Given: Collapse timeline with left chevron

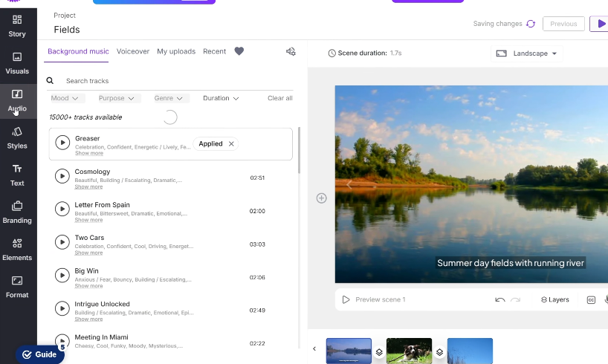Looking at the screenshot, I should coord(314,349).
